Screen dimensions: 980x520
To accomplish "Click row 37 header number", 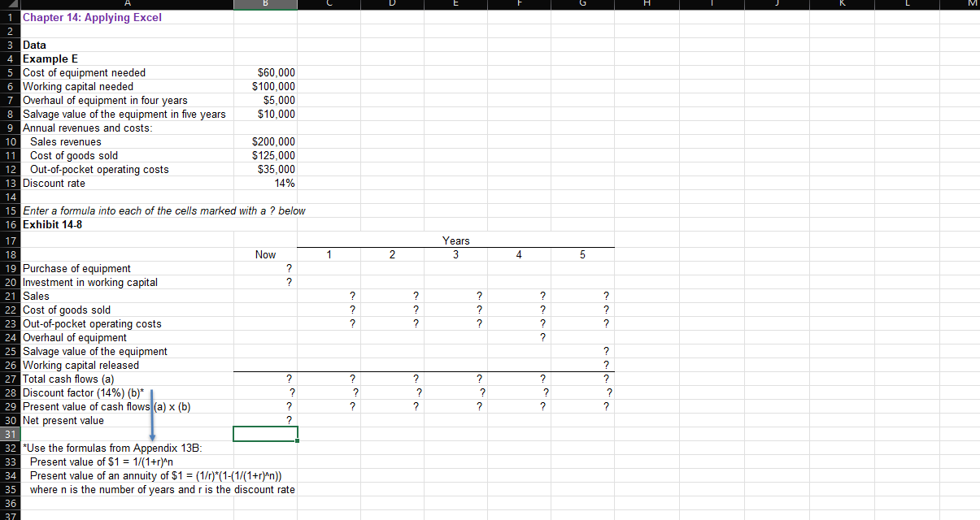I will coord(10,516).
